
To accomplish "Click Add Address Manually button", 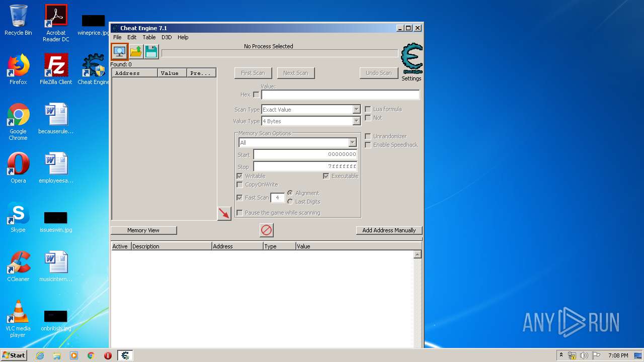I will (389, 230).
